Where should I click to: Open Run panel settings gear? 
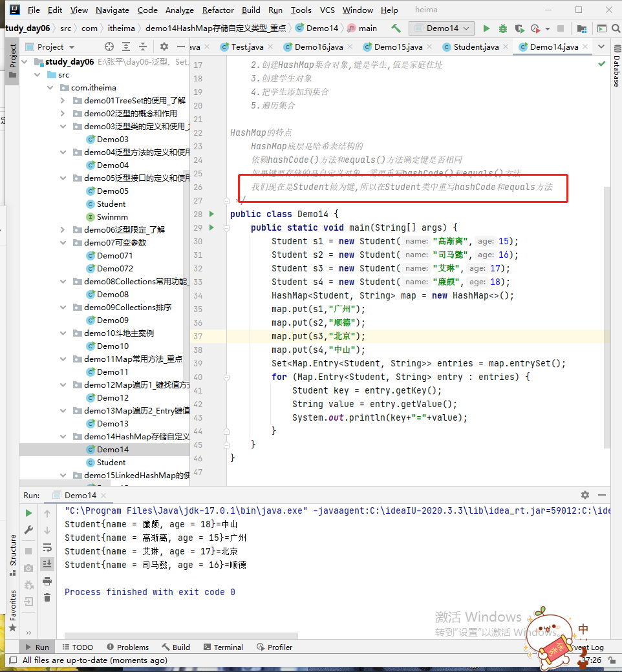(x=585, y=495)
